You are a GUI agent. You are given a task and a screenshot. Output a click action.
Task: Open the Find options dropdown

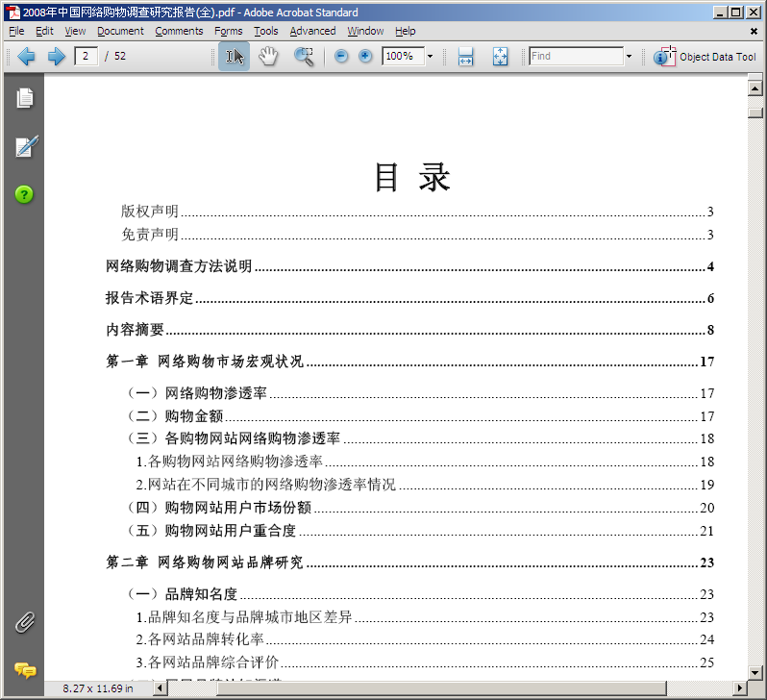click(x=629, y=57)
